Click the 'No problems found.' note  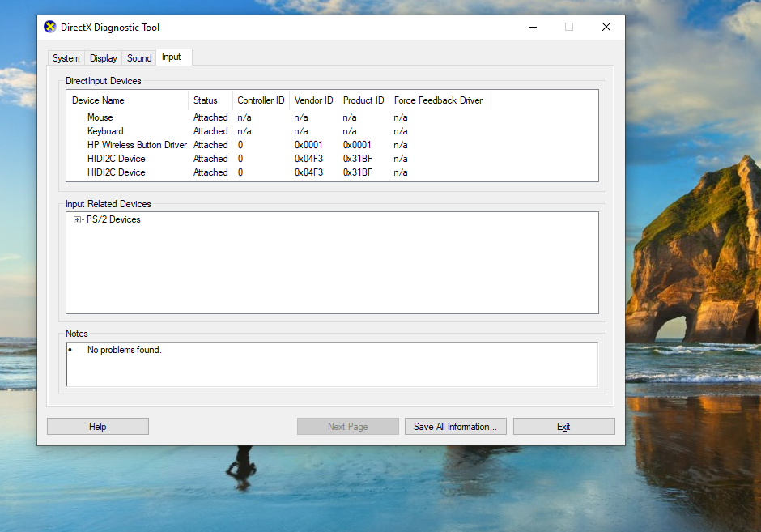tap(124, 350)
